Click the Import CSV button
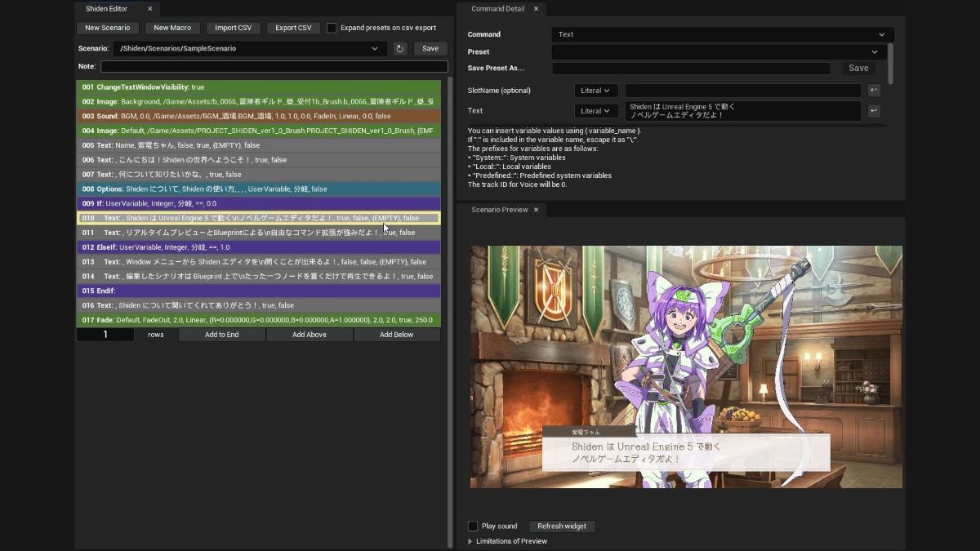980x551 pixels. [x=233, y=28]
